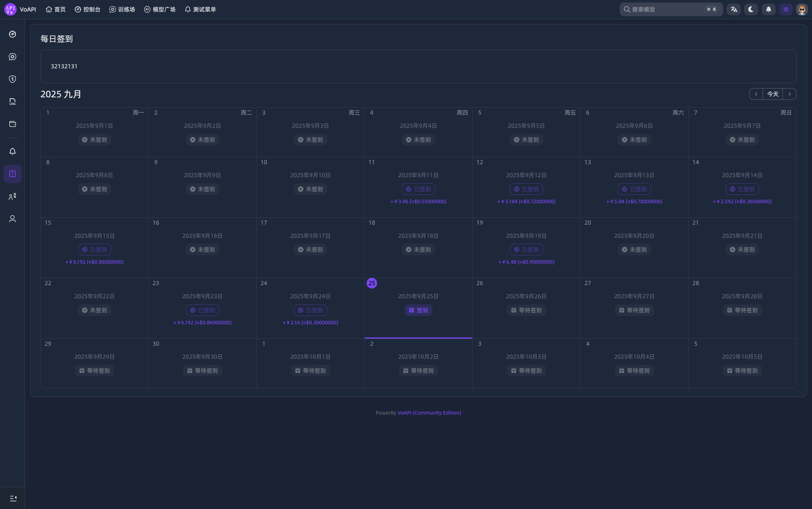Select 控制台 in the top menu
Image resolution: width=812 pixels, height=509 pixels.
tap(87, 9)
